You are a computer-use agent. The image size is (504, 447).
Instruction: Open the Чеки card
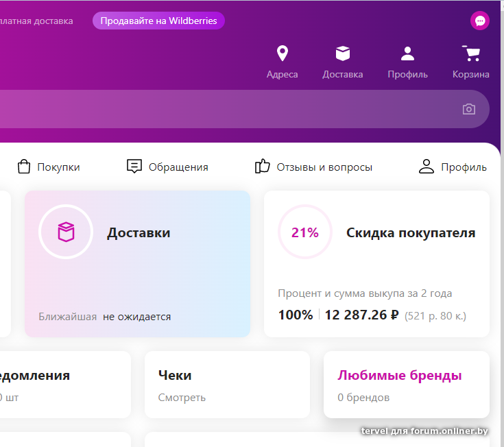pos(227,385)
